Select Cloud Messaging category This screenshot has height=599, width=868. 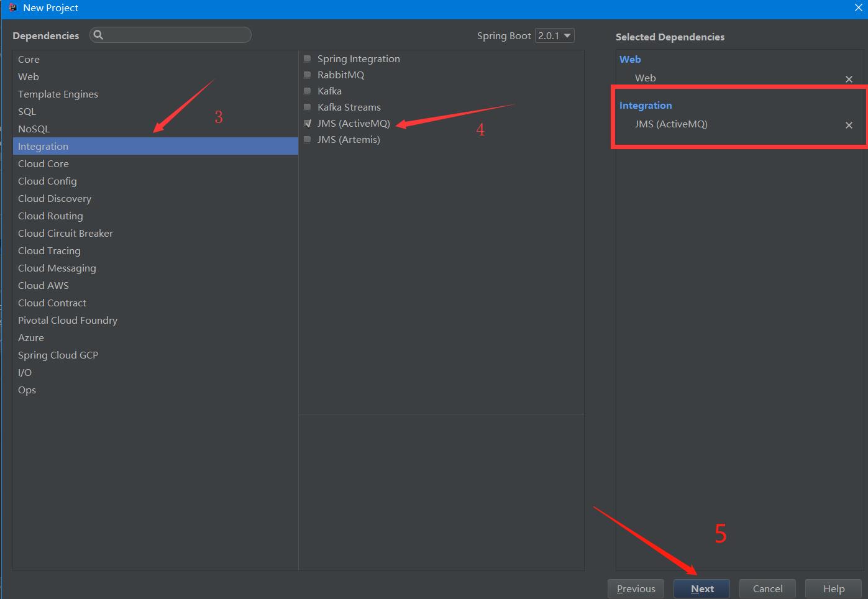(155, 268)
